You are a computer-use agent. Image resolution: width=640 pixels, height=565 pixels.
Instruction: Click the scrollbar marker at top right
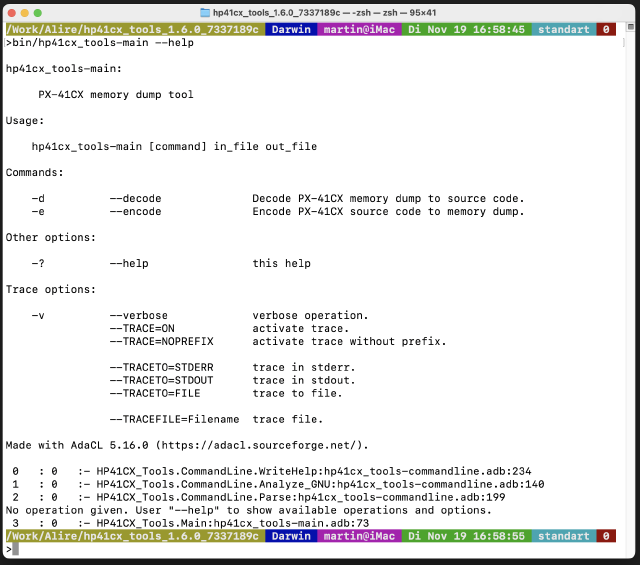(x=630, y=27)
